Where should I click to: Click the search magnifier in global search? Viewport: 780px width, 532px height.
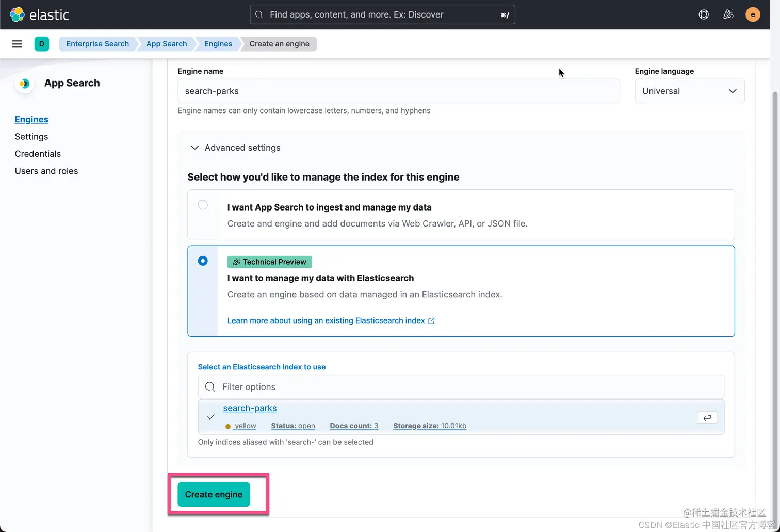pyautogui.click(x=259, y=14)
